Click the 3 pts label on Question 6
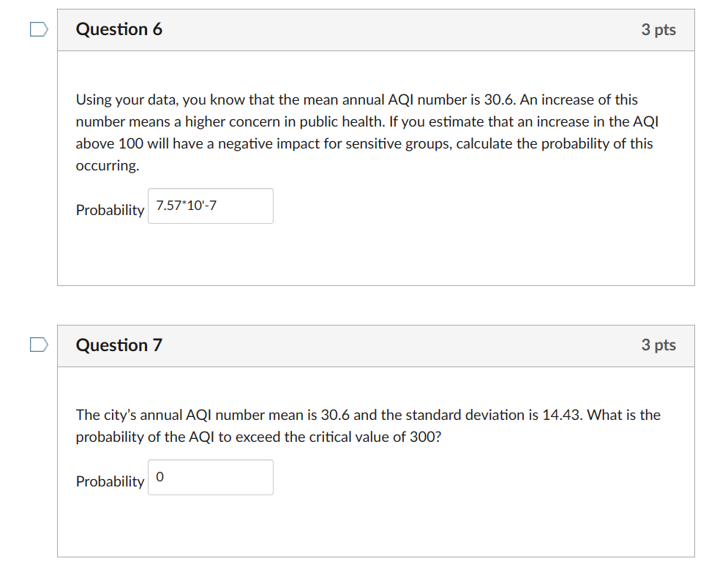 tap(658, 29)
